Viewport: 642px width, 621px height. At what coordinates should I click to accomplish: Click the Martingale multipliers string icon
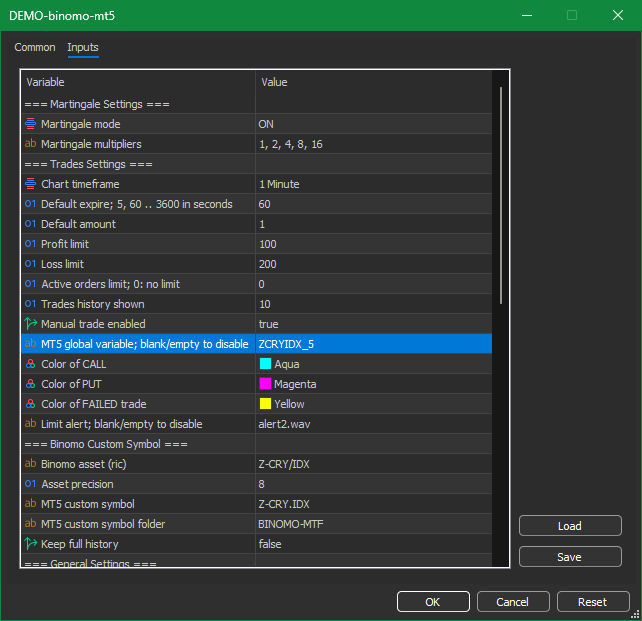click(30, 144)
